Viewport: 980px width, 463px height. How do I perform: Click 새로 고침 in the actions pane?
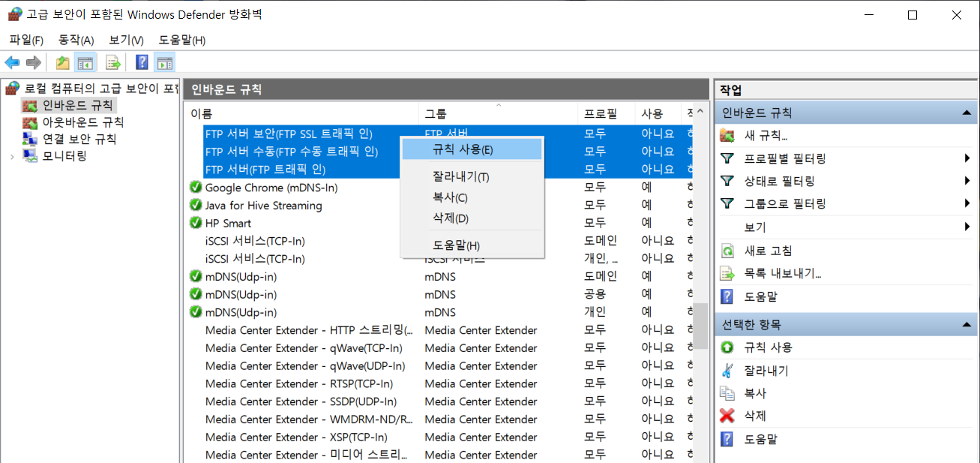(x=768, y=251)
